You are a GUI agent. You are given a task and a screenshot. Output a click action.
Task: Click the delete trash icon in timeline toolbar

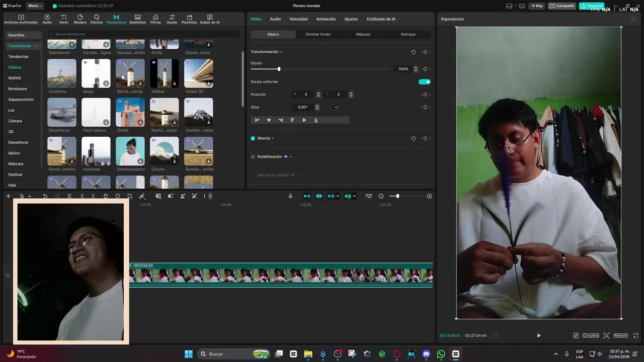[x=106, y=196]
